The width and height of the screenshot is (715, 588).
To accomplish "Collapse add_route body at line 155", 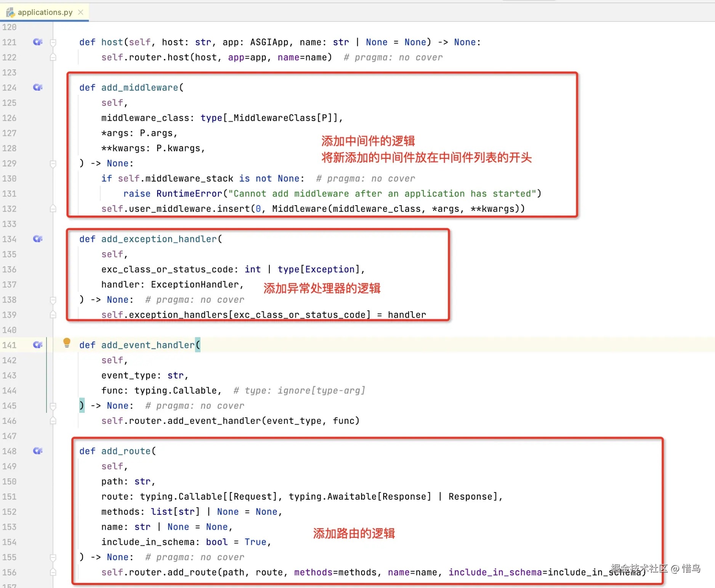I will coord(53,557).
